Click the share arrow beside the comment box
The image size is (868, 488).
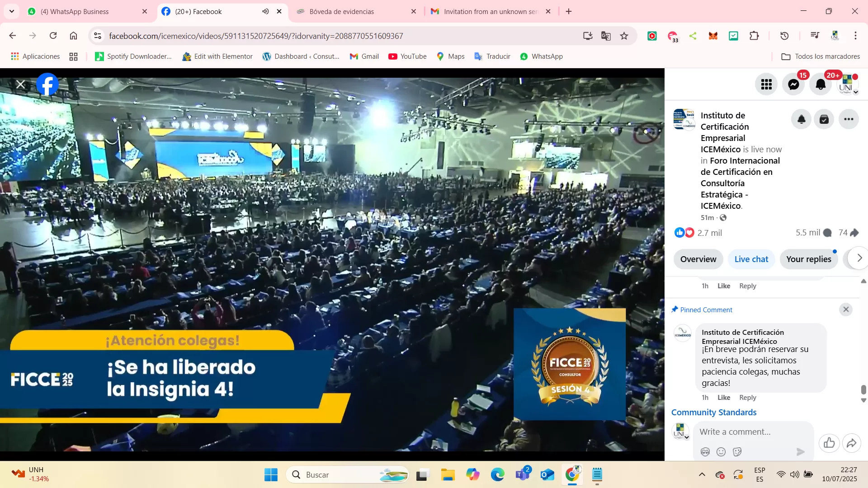(851, 443)
